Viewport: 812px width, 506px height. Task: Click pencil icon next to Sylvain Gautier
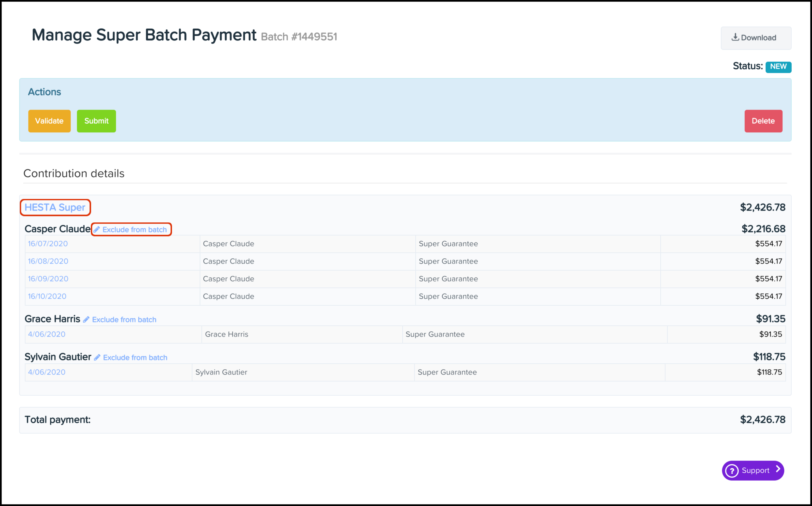coord(97,357)
